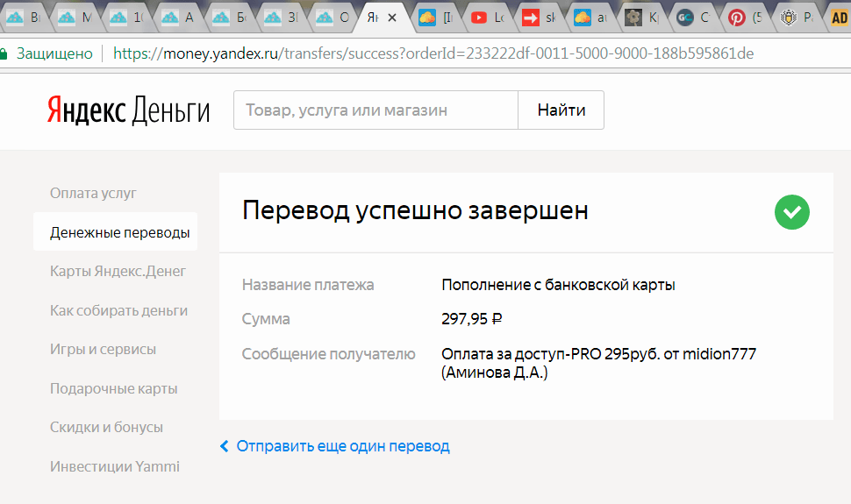The image size is (851, 504).
Task: Open Подарочные карты sidebar item
Action: point(114,388)
